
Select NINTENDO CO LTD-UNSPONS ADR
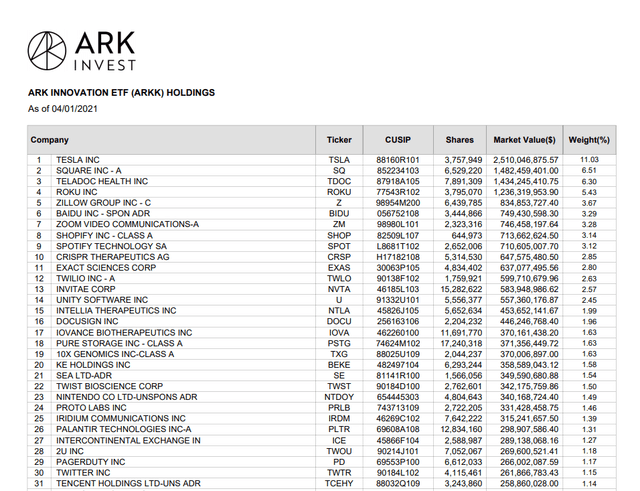127,397
